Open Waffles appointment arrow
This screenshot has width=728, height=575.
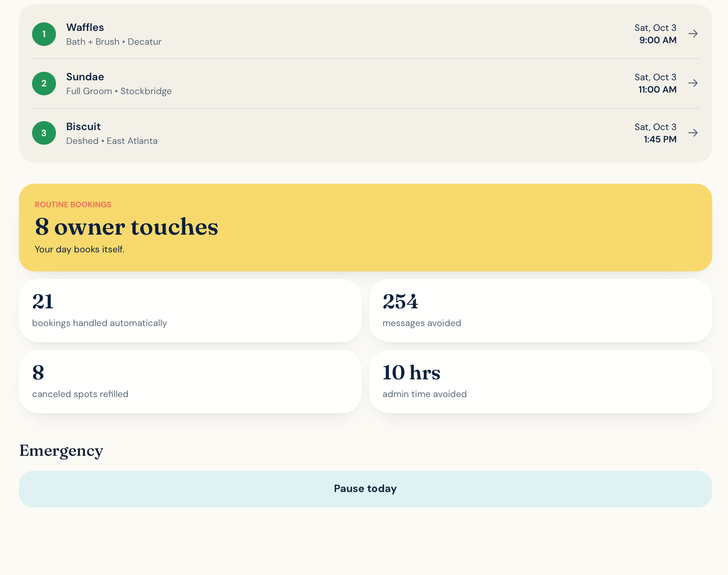click(693, 34)
